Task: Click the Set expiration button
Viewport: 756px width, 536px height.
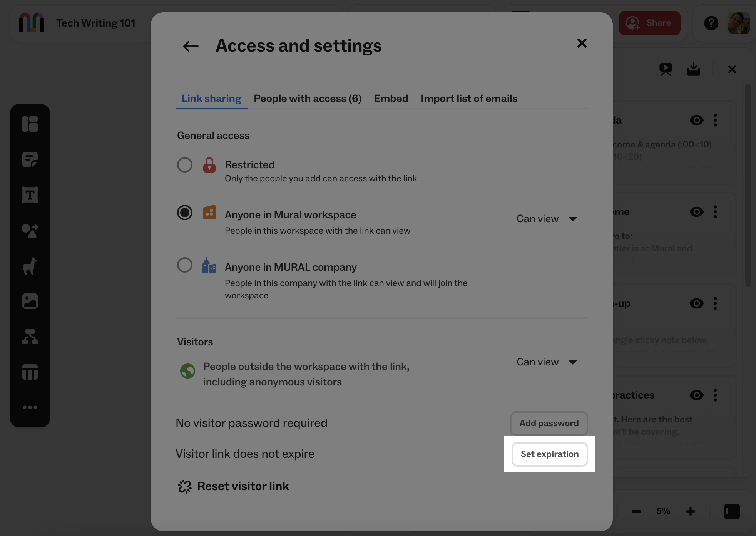Action: pos(549,454)
